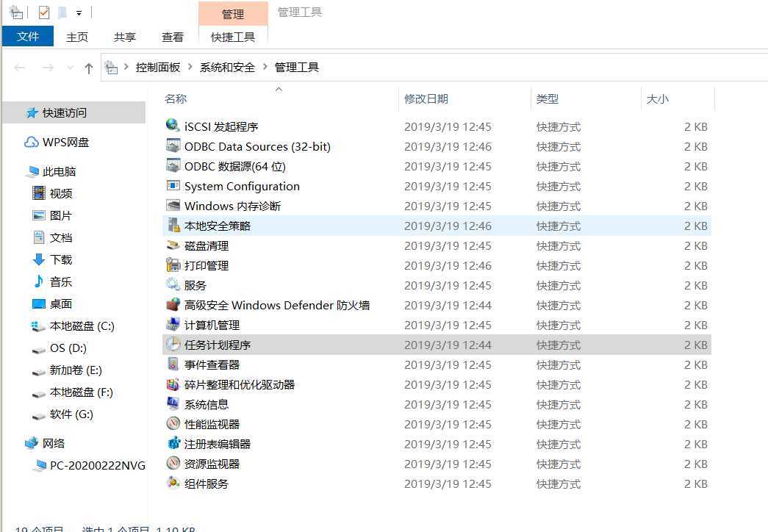Expand the chevron before 控制面板 in address bar
Viewport: 768px width, 532px height.
pos(126,67)
